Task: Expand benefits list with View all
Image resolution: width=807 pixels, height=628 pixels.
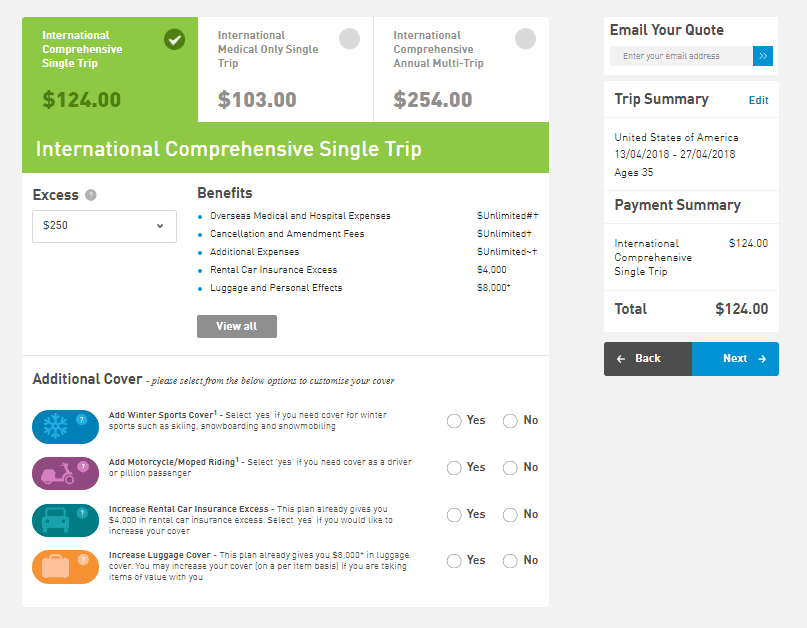Action: 237,326
